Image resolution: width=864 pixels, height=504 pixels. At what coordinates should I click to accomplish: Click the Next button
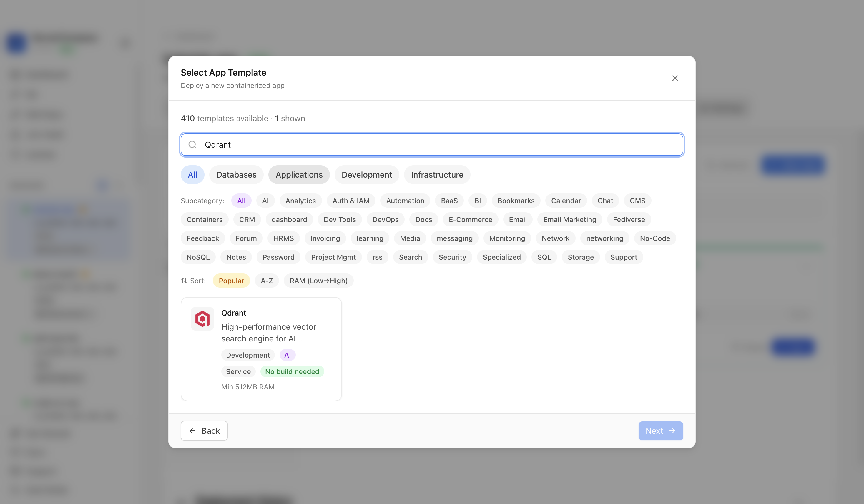point(660,431)
